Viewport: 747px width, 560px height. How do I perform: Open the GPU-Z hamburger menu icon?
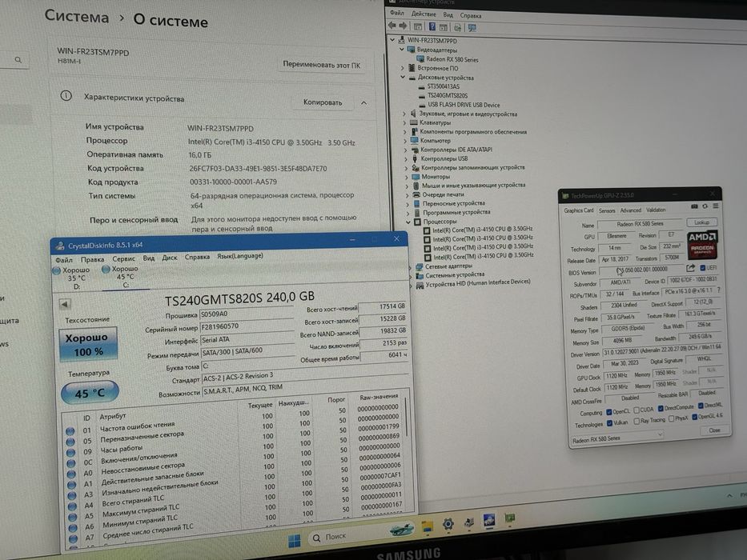tap(715, 206)
